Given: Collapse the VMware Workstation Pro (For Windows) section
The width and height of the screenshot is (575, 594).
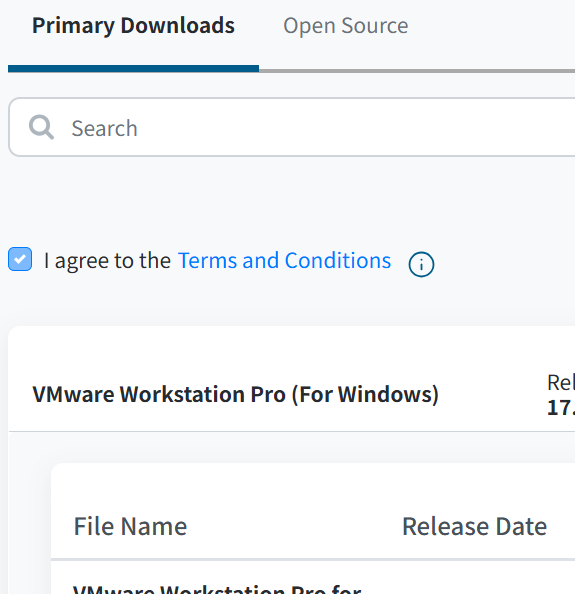Looking at the screenshot, I should [x=236, y=394].
